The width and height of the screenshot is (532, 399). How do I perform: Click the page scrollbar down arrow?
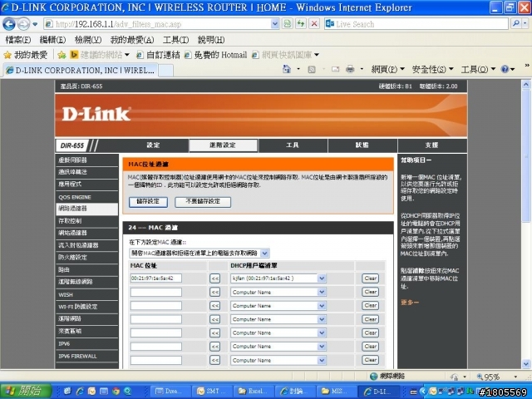point(525,364)
